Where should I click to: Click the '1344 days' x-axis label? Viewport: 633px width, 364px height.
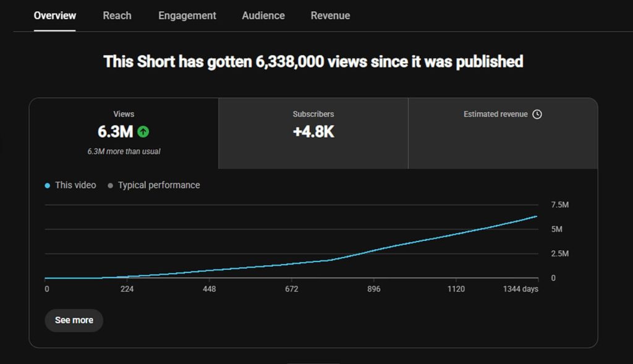click(520, 289)
